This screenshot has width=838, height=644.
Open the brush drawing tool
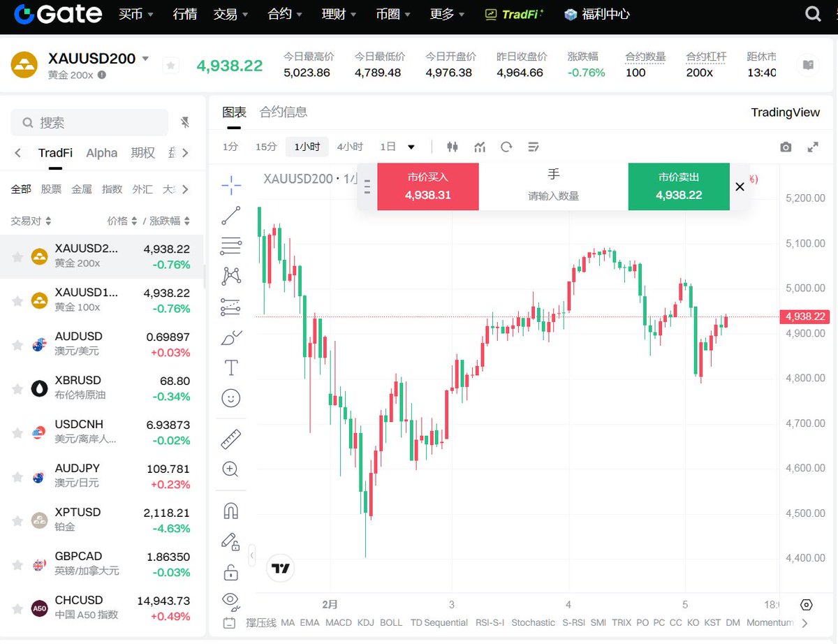231,337
